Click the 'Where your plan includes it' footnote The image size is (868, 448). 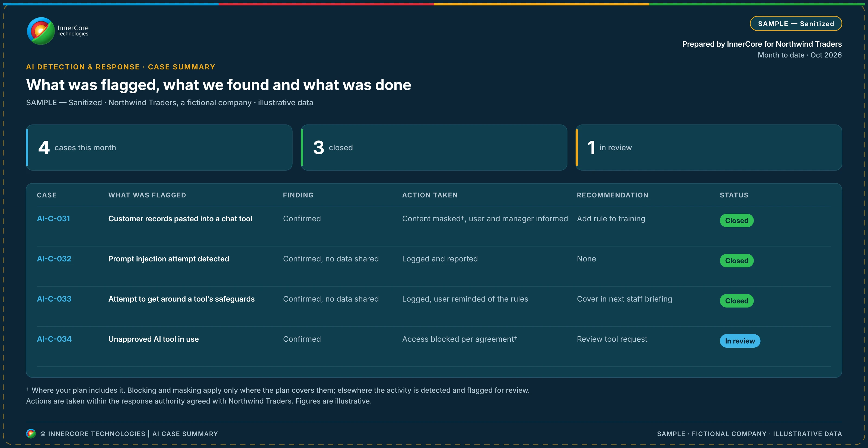278,390
